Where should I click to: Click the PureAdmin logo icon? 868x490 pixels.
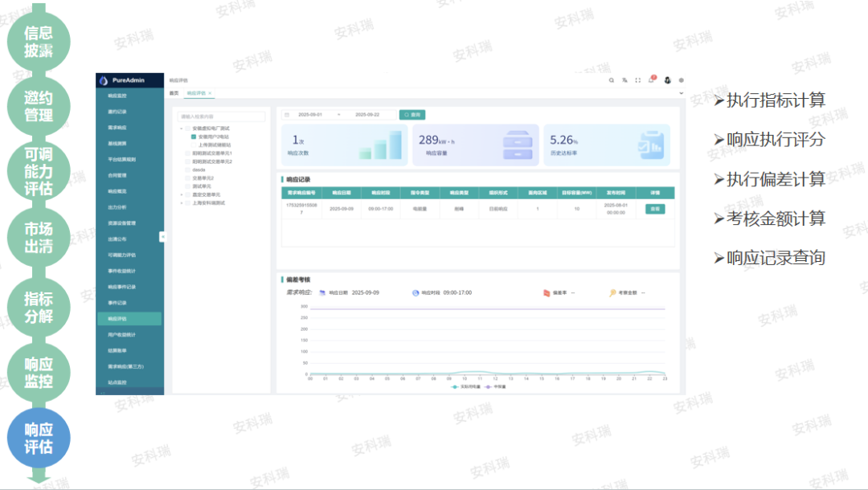(x=104, y=80)
